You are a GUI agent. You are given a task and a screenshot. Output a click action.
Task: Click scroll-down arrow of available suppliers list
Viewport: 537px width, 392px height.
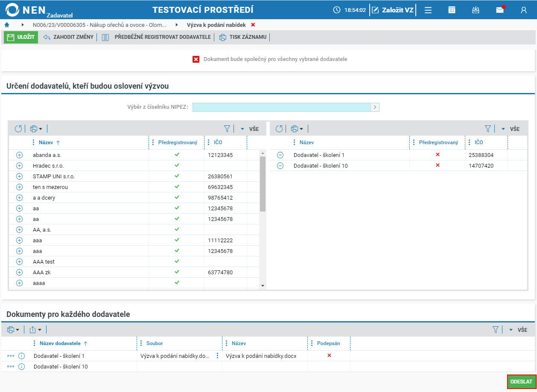click(x=263, y=285)
